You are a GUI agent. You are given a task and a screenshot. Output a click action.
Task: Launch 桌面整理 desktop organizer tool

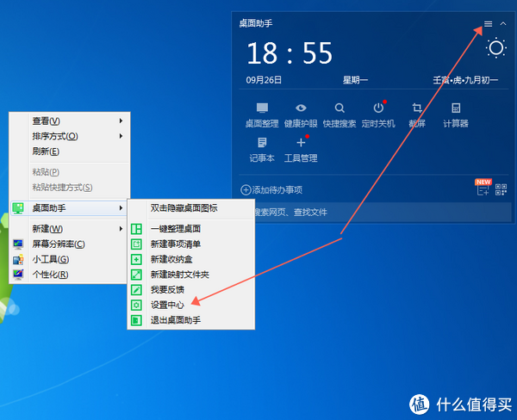pos(262,115)
